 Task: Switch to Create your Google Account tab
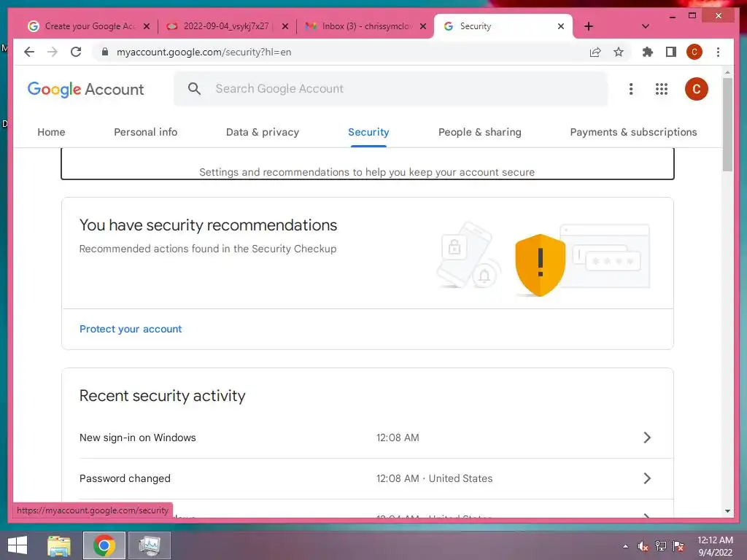[88, 26]
